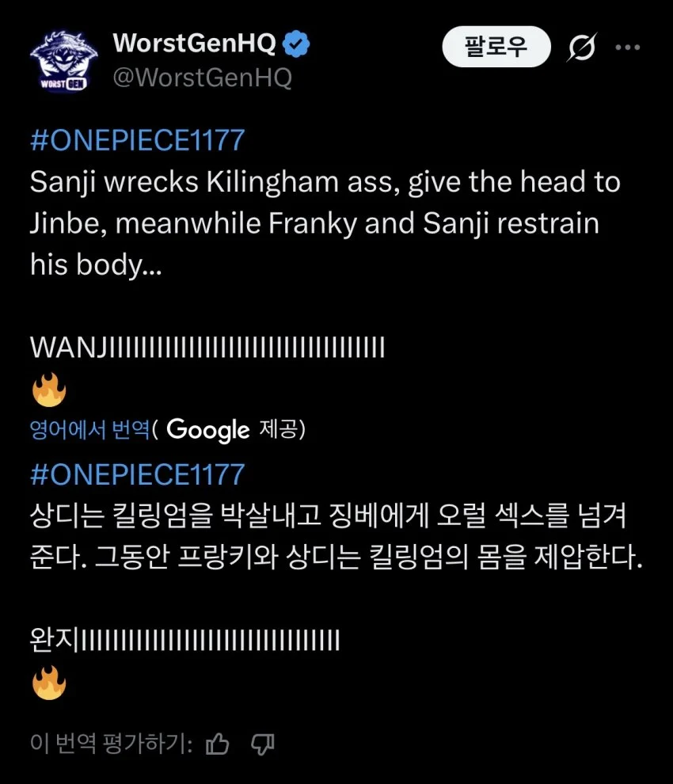Click the blue verified badge
673x784 pixels.
[297, 45]
